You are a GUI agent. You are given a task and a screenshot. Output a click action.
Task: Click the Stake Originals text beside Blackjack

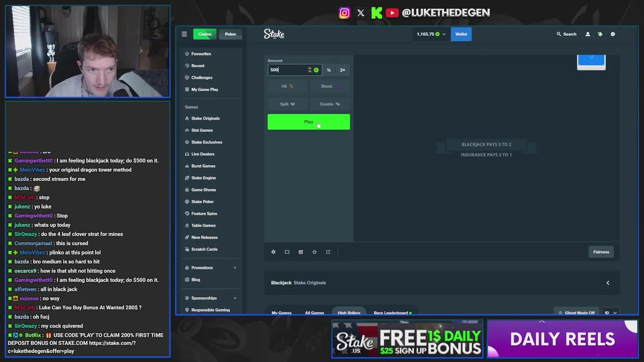(x=310, y=283)
